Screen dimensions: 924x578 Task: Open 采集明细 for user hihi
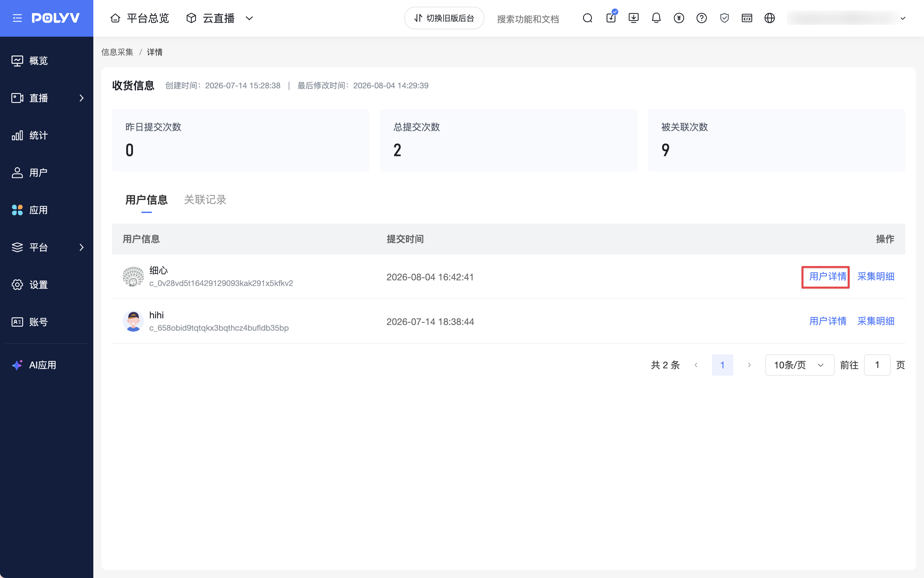tap(875, 321)
